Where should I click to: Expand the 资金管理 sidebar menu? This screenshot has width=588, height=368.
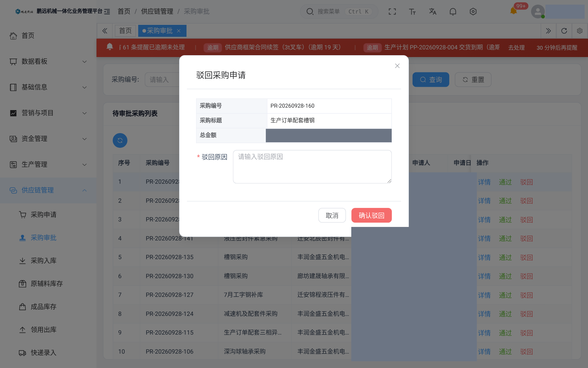point(48,139)
